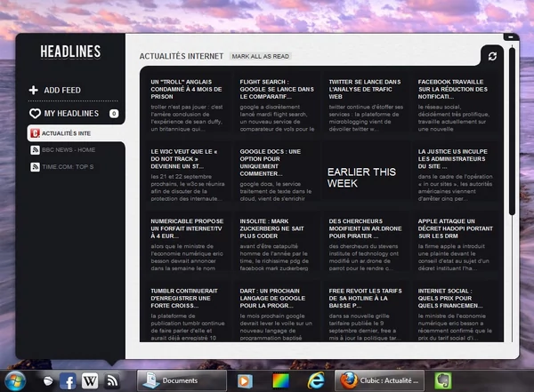Click Mark All As Read
Viewport: 534px width, 392px height.
261,56
